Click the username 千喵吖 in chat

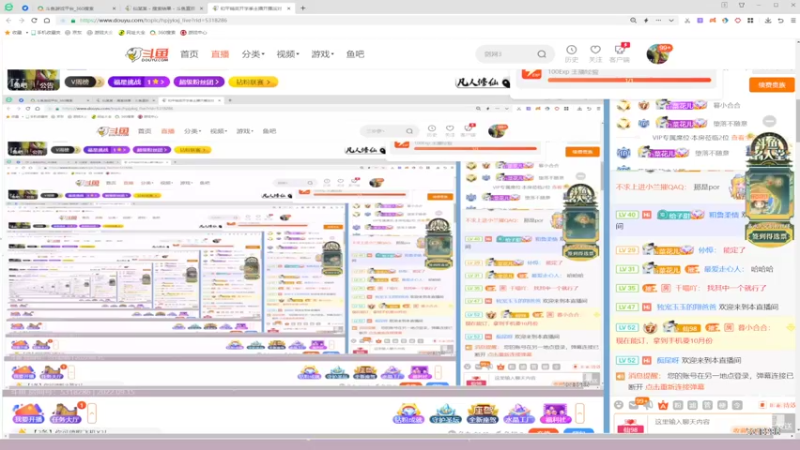(688, 288)
